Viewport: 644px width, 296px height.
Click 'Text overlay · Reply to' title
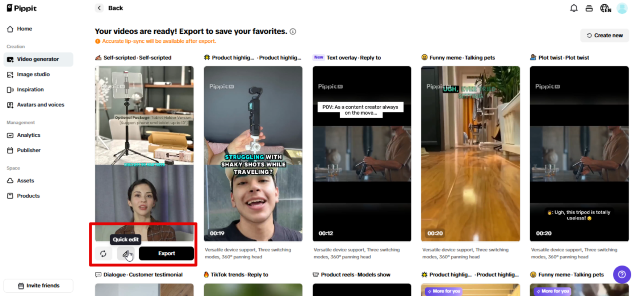pyautogui.click(x=354, y=58)
